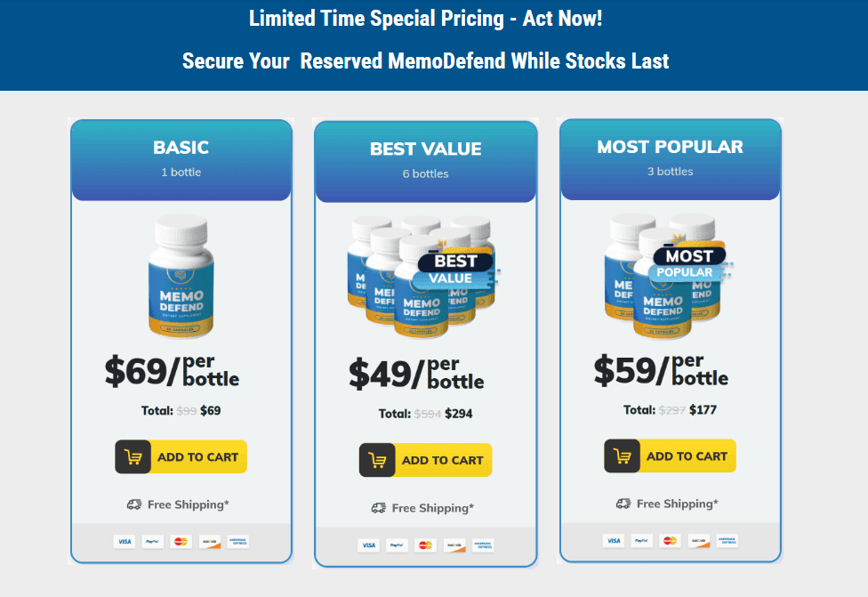
Task: Click the American Express icon in Most Popular card
Action: (x=727, y=541)
